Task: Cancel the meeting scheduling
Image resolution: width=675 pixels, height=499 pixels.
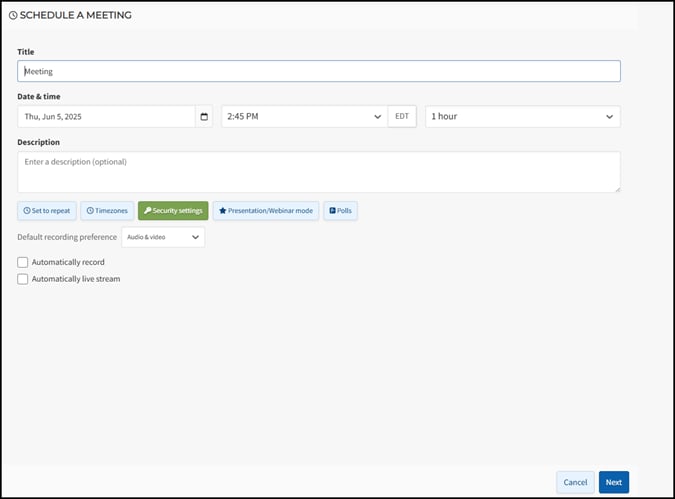Action: click(x=575, y=482)
